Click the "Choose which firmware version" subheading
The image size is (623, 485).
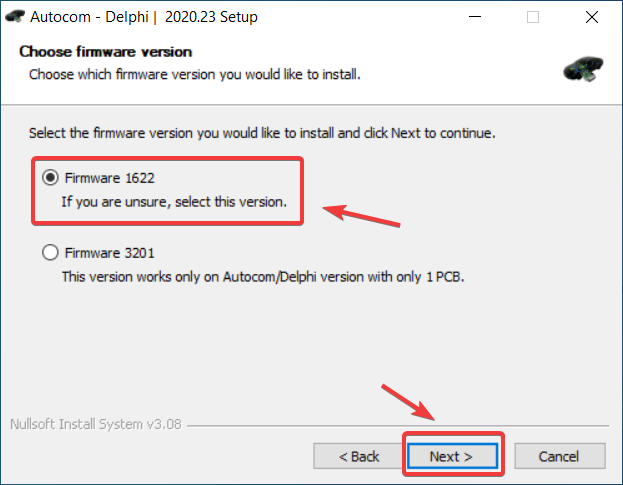195,74
